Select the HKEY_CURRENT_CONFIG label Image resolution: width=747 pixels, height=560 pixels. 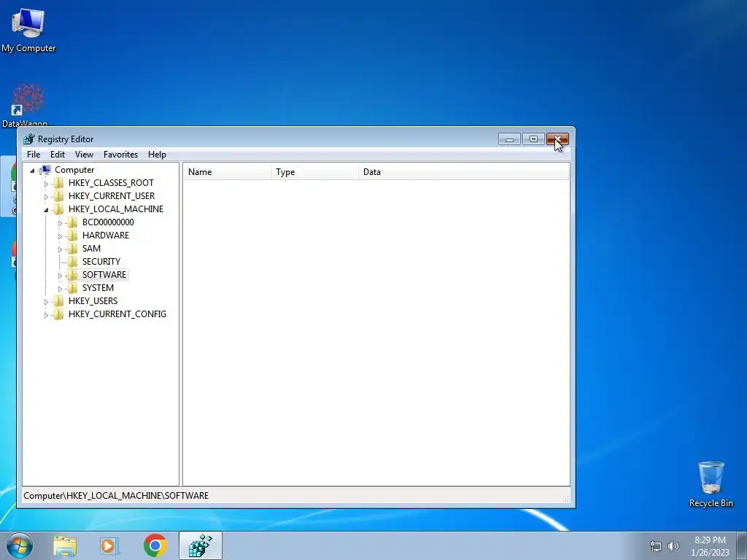(x=117, y=314)
